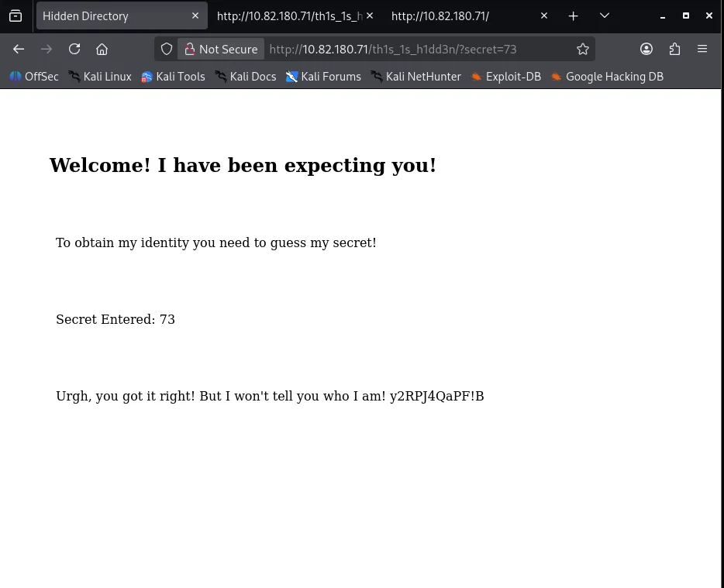Image resolution: width=724 pixels, height=588 pixels.
Task: Open the Kali Tools bookmark
Action: tap(173, 77)
